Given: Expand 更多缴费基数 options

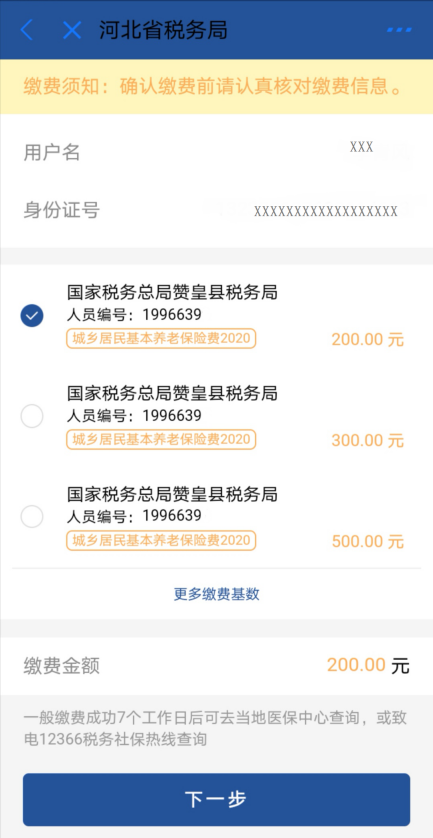Looking at the screenshot, I should click(216, 594).
